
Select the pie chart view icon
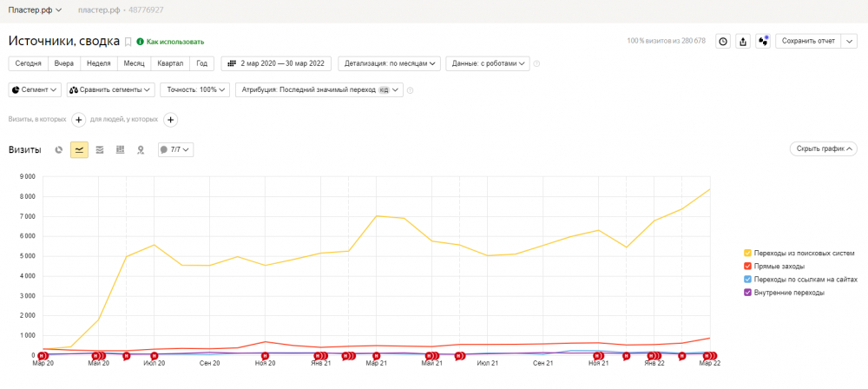pyautogui.click(x=59, y=149)
